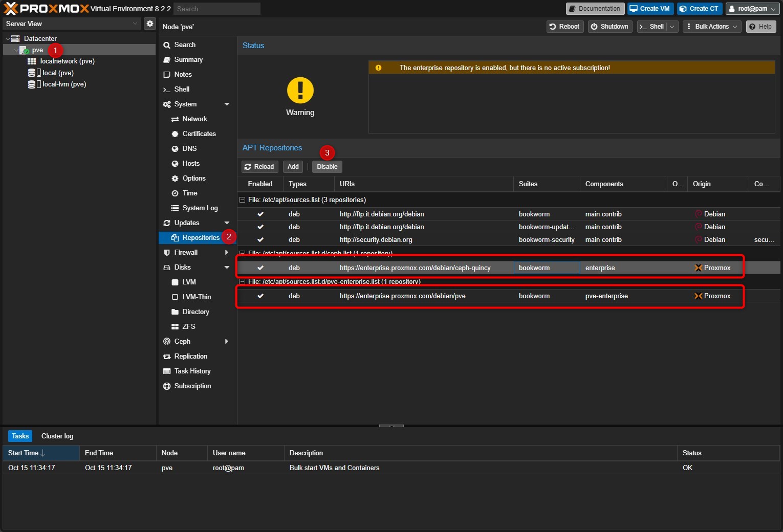This screenshot has height=532, width=783.
Task: Switch to the Cluster log tab
Action: 57,436
